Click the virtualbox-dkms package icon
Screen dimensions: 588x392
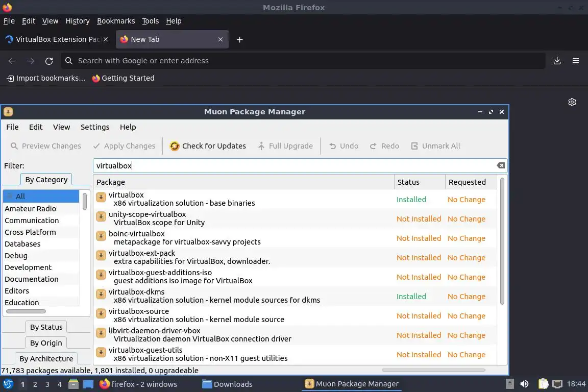[x=101, y=294]
